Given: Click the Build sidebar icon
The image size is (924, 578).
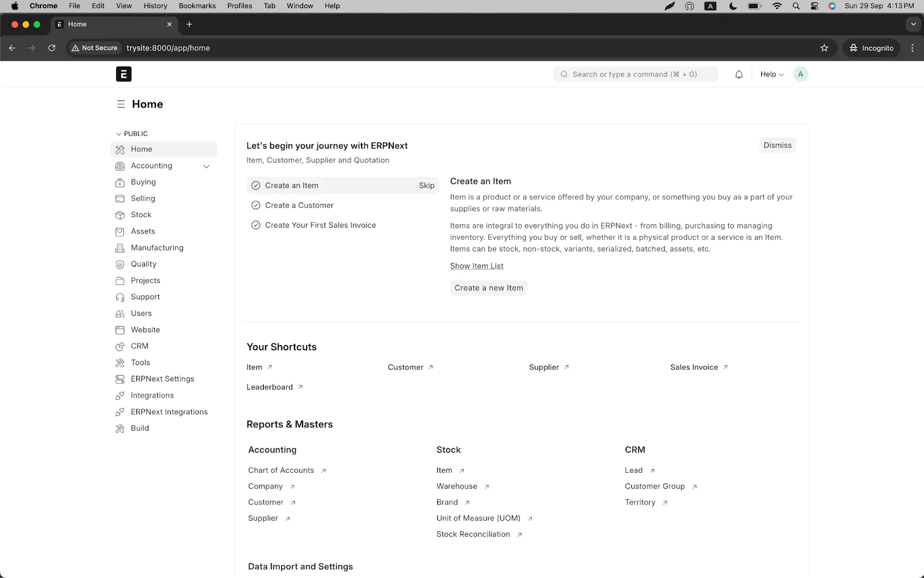Looking at the screenshot, I should (120, 428).
